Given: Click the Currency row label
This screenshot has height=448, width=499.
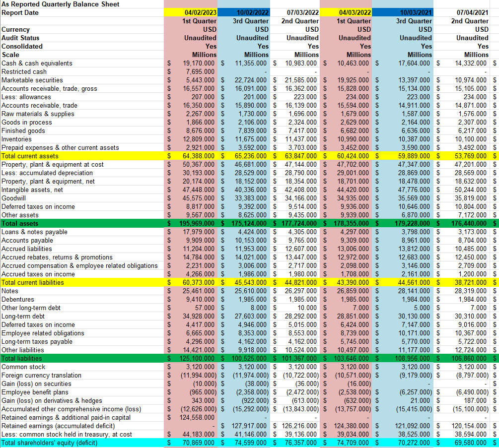Looking at the screenshot, I should 17,29.
